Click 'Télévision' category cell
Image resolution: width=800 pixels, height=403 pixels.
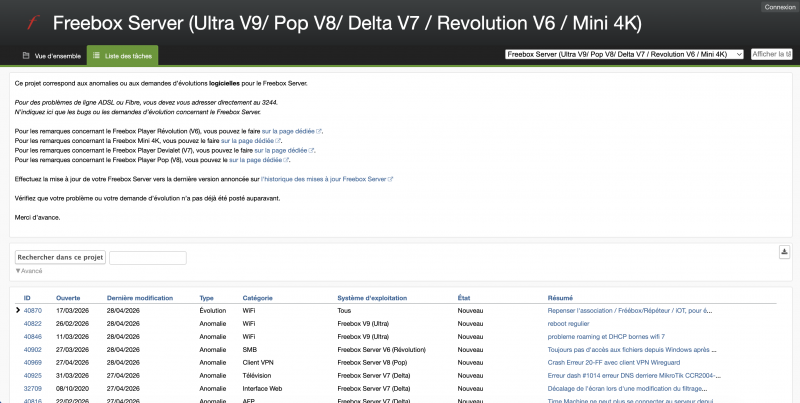point(257,375)
